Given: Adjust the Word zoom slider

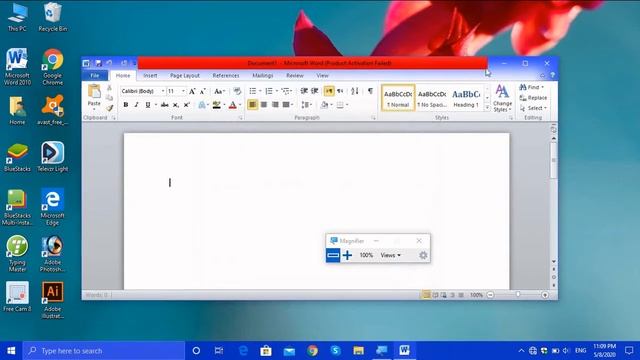Looking at the screenshot, I should (x=518, y=295).
